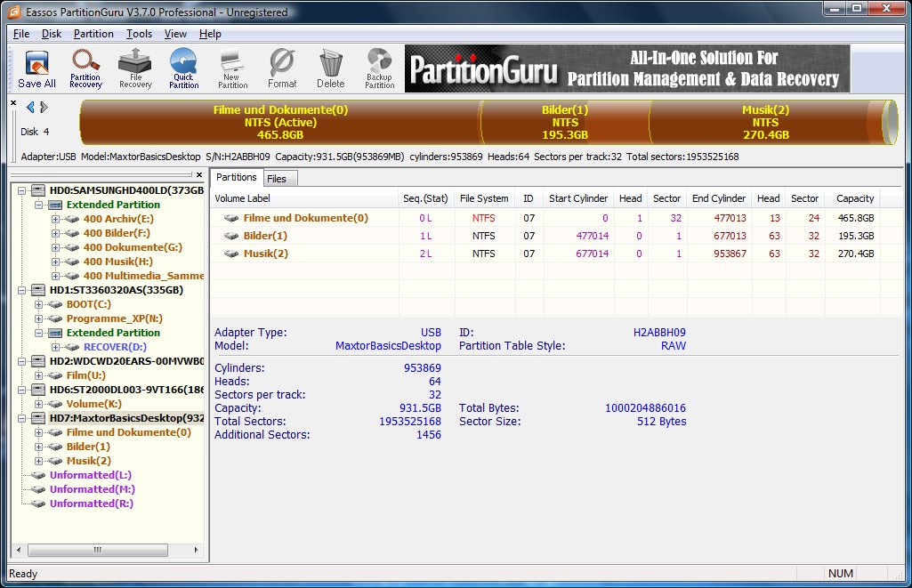Image resolution: width=912 pixels, height=588 pixels.
Task: Expand the Film(U:) tree node
Action: [x=38, y=375]
